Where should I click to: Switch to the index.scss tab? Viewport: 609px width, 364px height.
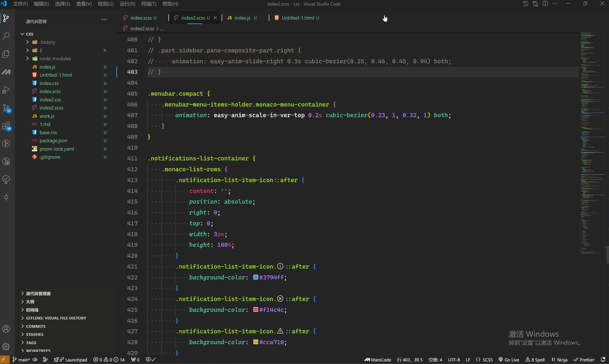pyautogui.click(x=143, y=18)
